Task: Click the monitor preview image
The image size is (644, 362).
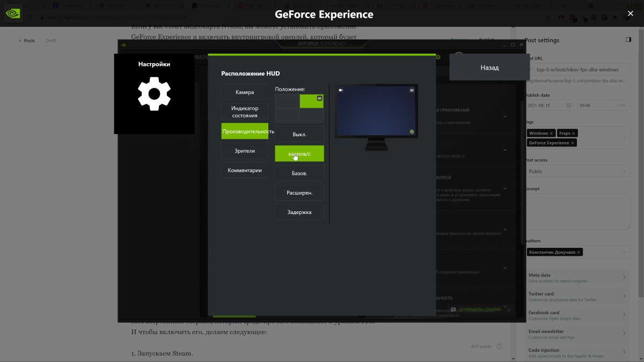Action: pyautogui.click(x=376, y=118)
